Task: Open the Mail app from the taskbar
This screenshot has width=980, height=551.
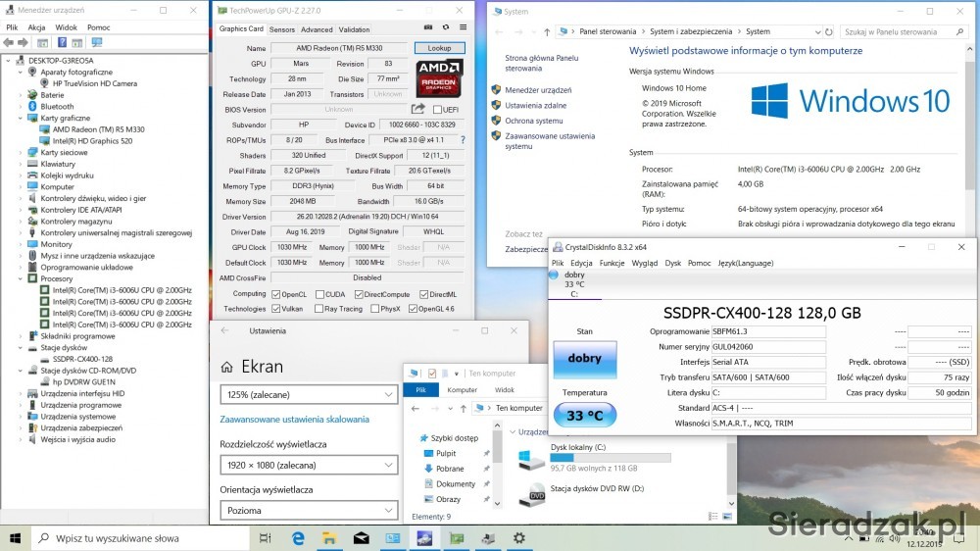Action: coord(362,538)
